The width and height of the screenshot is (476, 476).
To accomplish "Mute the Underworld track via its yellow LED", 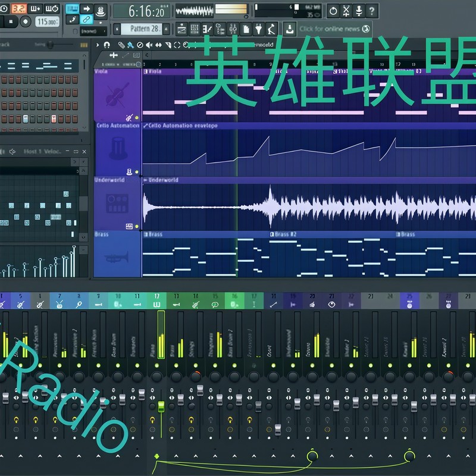I will click(x=137, y=227).
